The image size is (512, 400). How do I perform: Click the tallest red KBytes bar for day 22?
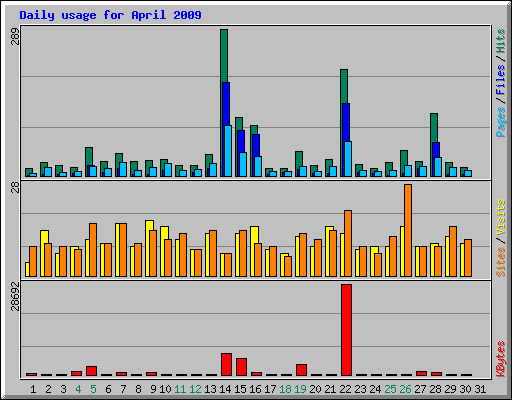pyautogui.click(x=346, y=330)
